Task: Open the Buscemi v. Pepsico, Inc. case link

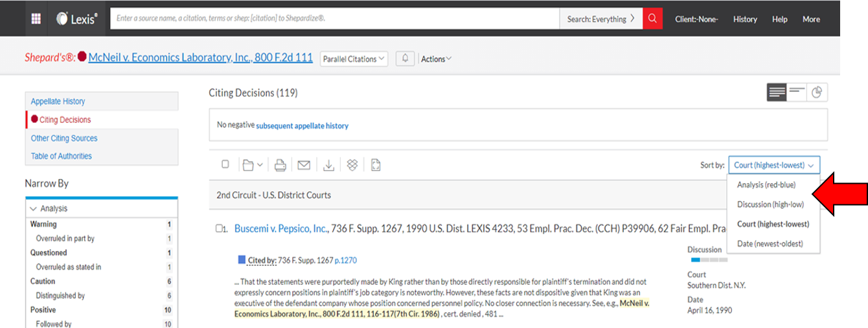Action: coord(281,228)
